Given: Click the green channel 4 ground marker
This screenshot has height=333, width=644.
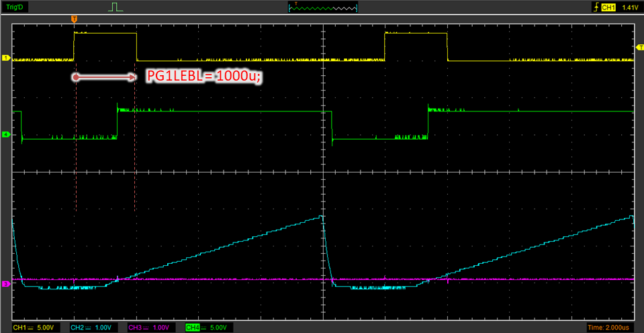Looking at the screenshot, I should (x=6, y=135).
